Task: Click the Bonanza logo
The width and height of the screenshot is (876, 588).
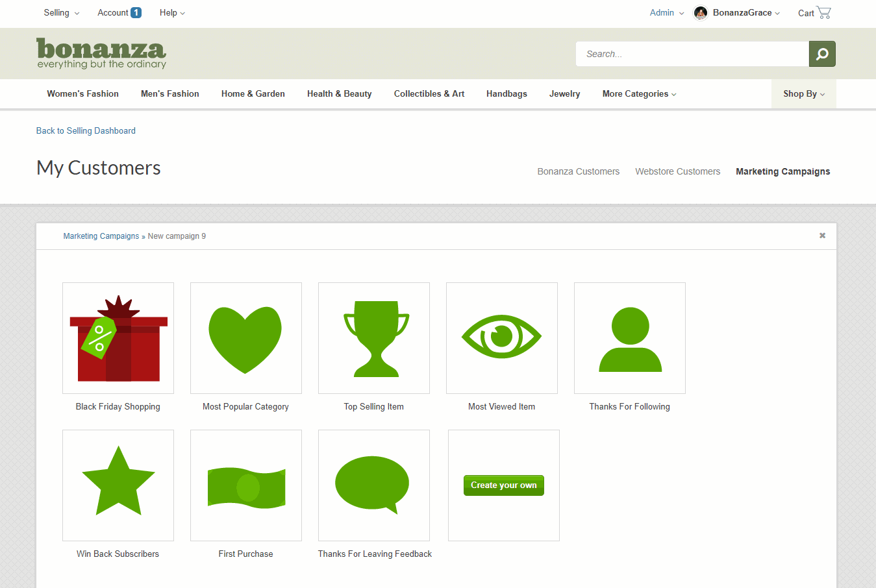Action: pyautogui.click(x=101, y=53)
